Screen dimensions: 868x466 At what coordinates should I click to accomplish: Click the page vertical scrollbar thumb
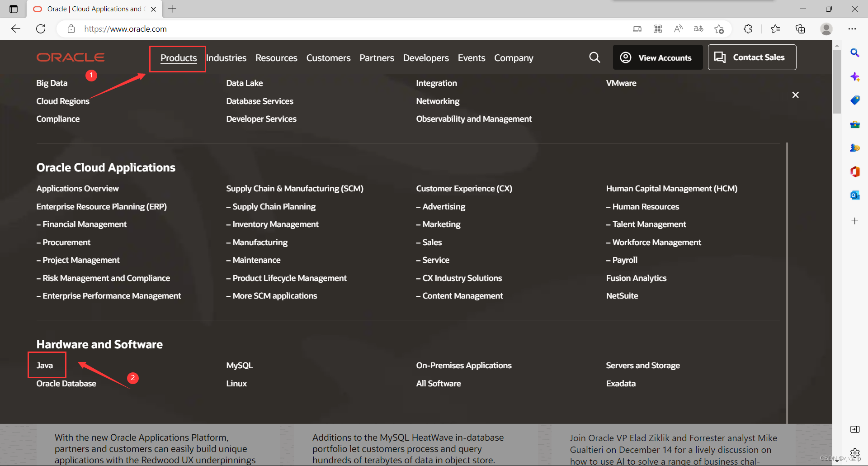coord(837,81)
